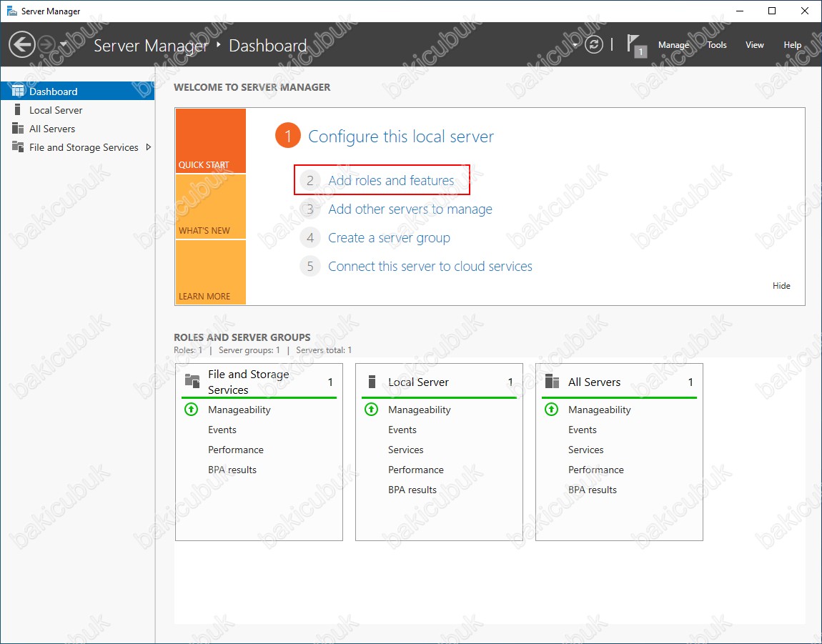Click the Server Manager breadcrumb text
The image size is (822, 644).
(151, 46)
